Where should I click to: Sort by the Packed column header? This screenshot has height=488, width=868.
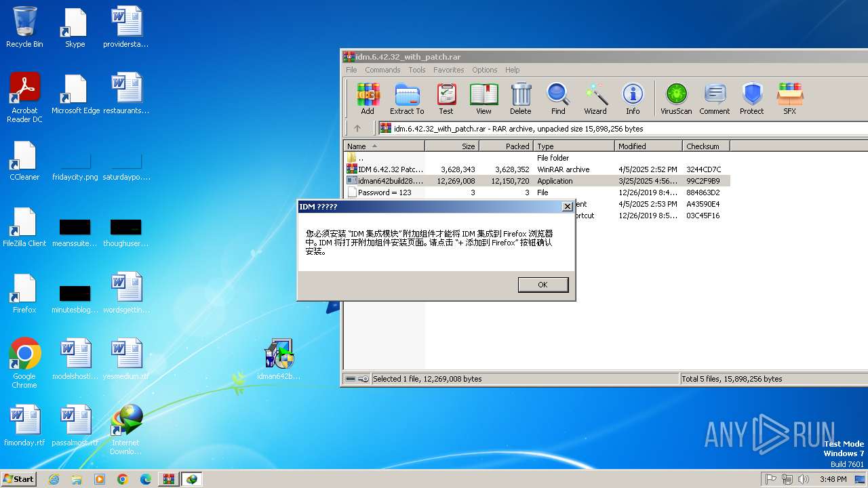click(x=506, y=146)
